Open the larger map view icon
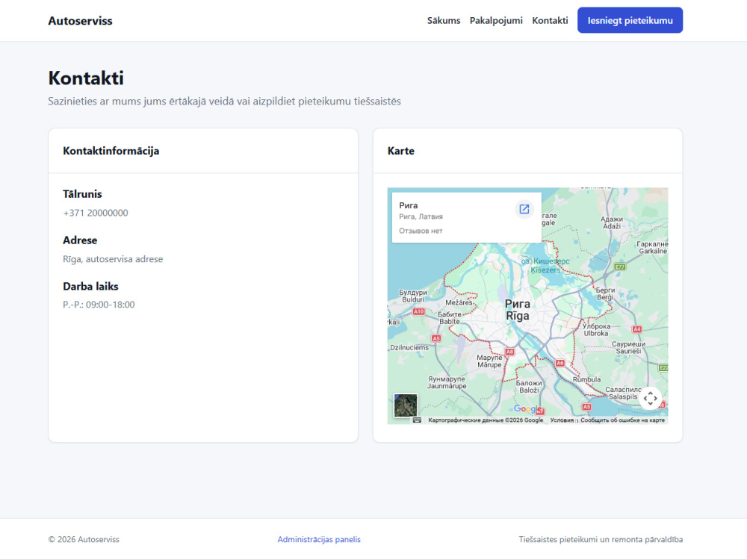 click(524, 209)
